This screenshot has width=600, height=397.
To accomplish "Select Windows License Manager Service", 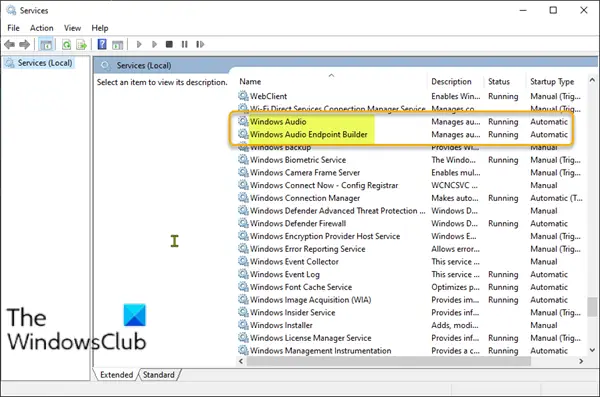I will (x=411, y=338).
